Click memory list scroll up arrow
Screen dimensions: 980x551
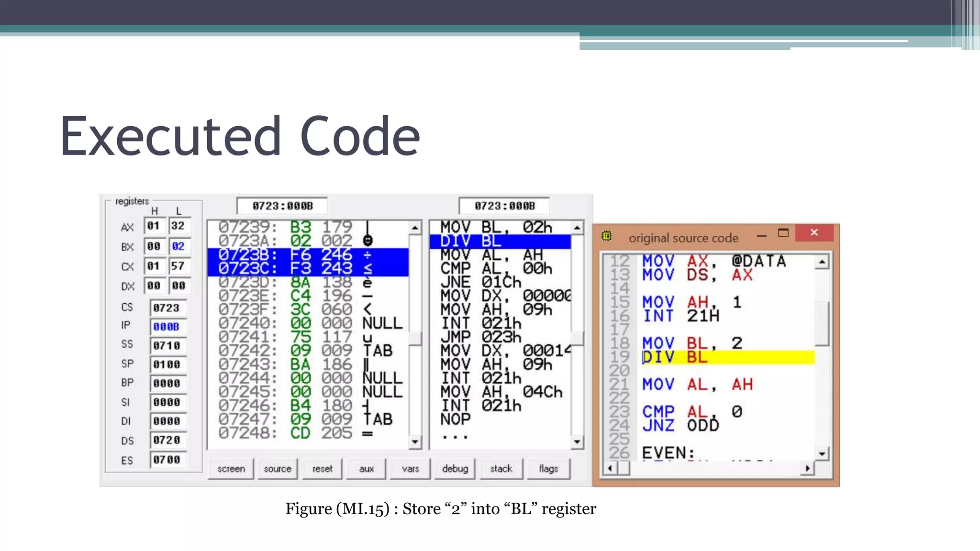[415, 228]
